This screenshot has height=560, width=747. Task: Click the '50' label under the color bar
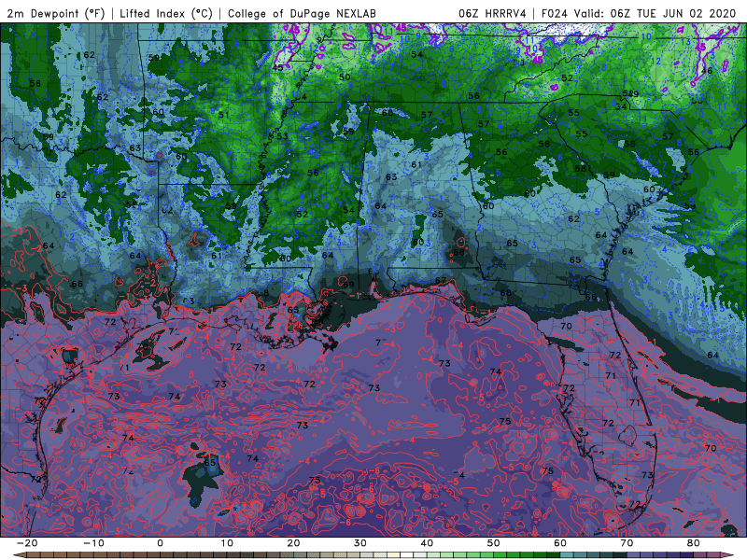click(x=494, y=543)
